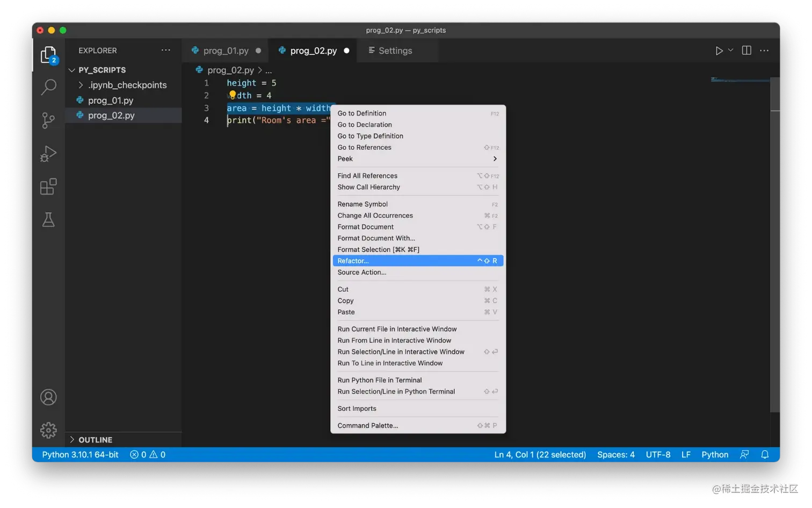Choose Go to Declaration
The width and height of the screenshot is (812, 508).
[418, 125]
